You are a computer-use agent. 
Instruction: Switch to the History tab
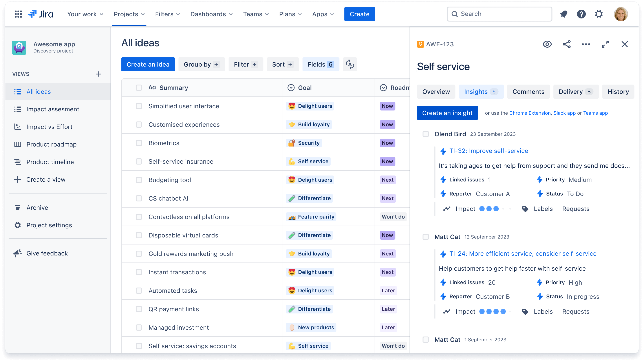pyautogui.click(x=618, y=92)
